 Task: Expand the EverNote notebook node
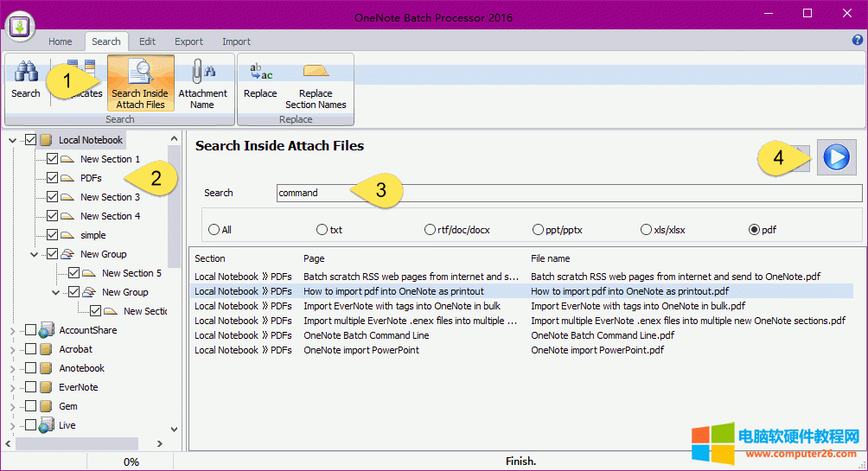(x=12, y=387)
